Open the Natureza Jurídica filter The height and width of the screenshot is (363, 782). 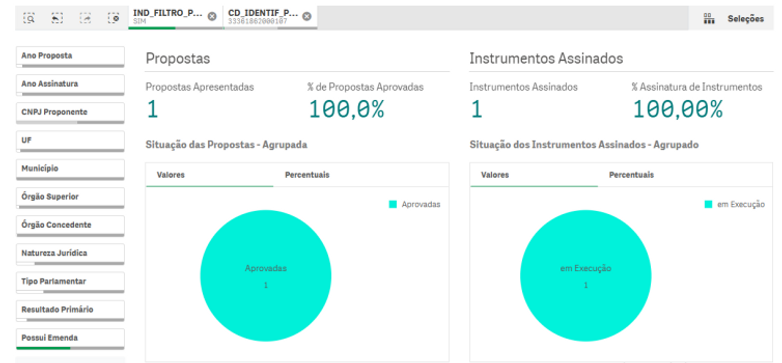70,254
